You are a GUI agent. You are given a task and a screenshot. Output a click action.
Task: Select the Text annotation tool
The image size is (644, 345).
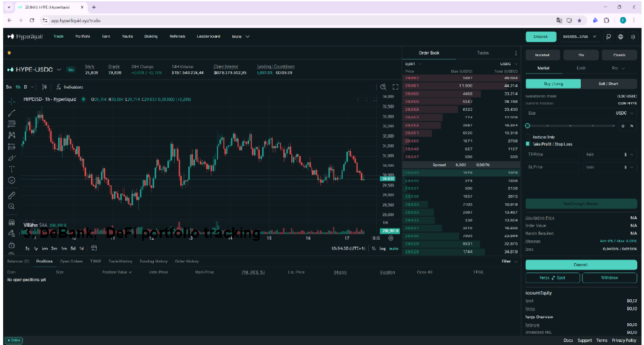coord(12,168)
